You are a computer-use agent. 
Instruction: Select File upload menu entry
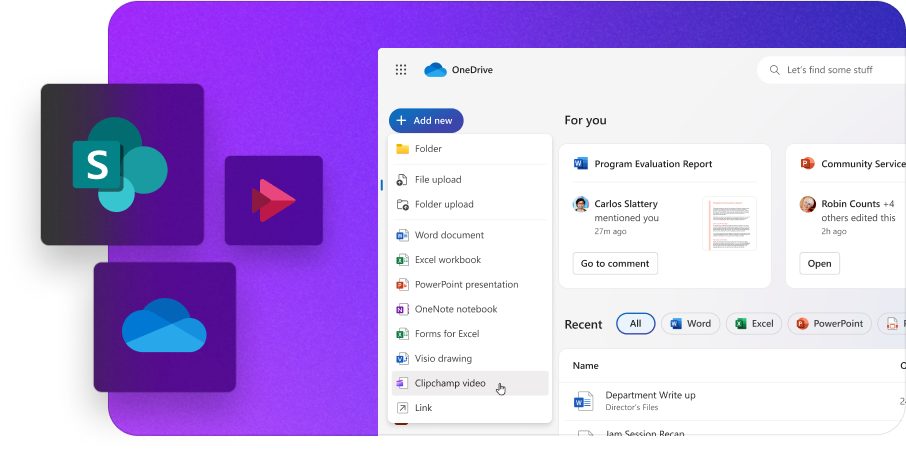pos(470,180)
